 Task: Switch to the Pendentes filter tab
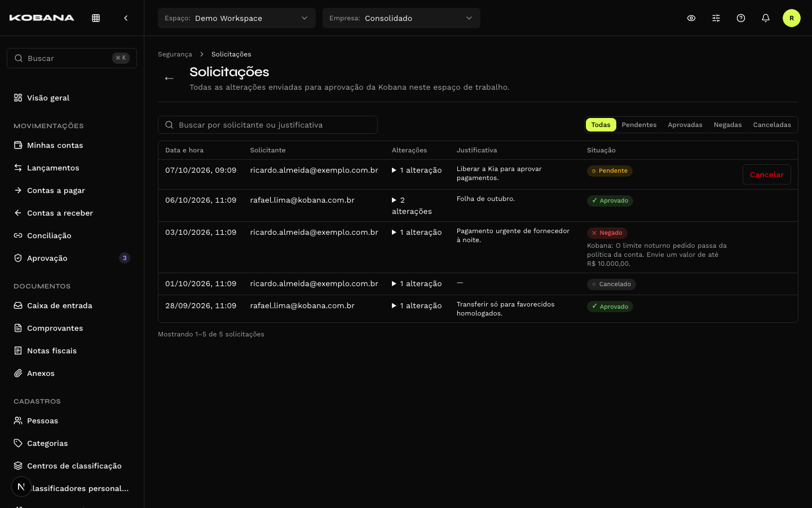(x=639, y=125)
